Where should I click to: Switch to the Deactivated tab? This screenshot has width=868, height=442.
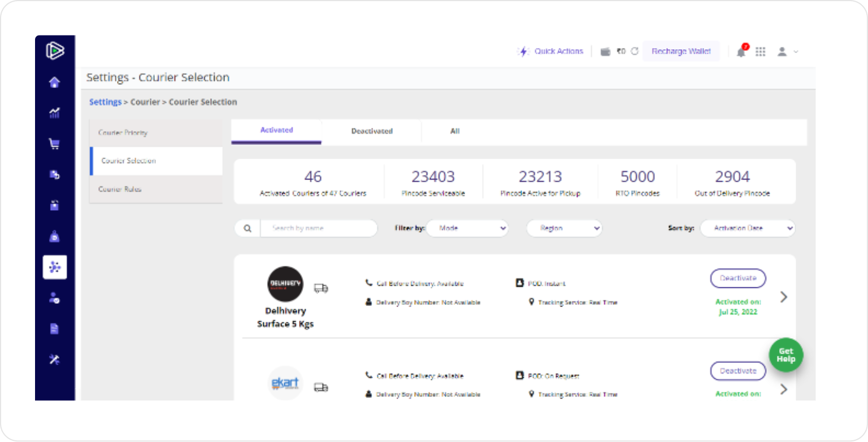click(372, 131)
